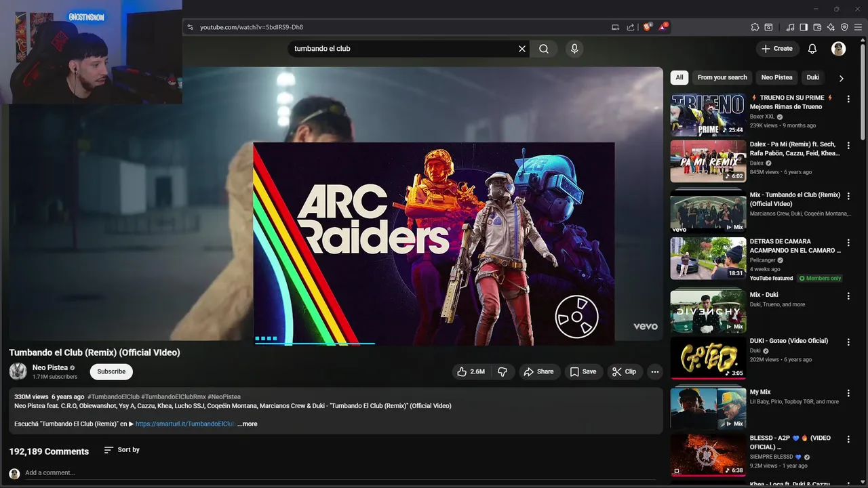Open Dalex Pa Mi Remix thumbnail
This screenshot has height=488, width=868.
[x=708, y=161]
